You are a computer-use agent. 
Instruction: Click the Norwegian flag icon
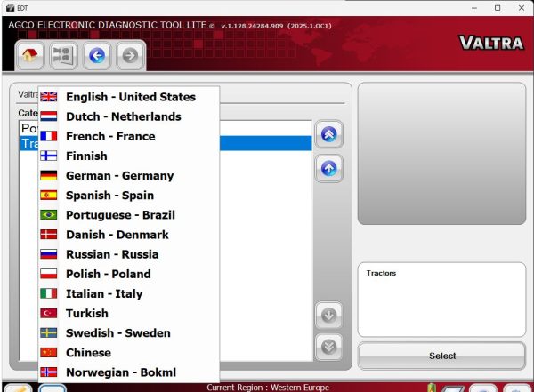49,372
